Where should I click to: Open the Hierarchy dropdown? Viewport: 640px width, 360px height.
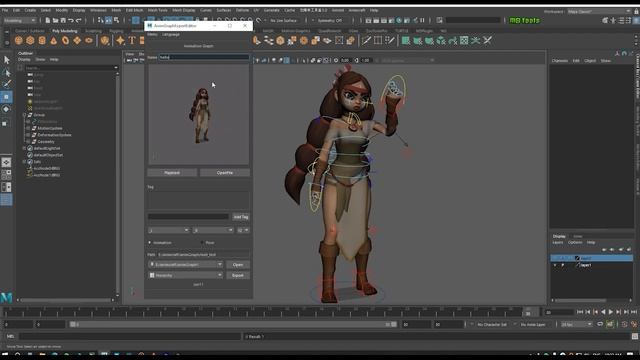[x=186, y=275]
